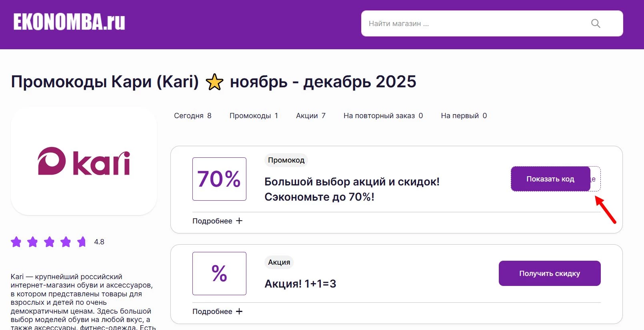Viewport: 644px width, 330px height.
Task: Expand Подробнее under the 70% promo code
Action: coord(217,221)
